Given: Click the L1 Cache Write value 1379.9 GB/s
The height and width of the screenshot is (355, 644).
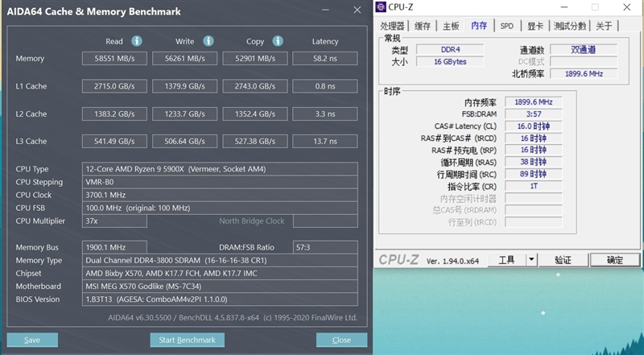Looking at the screenshot, I should (x=185, y=86).
